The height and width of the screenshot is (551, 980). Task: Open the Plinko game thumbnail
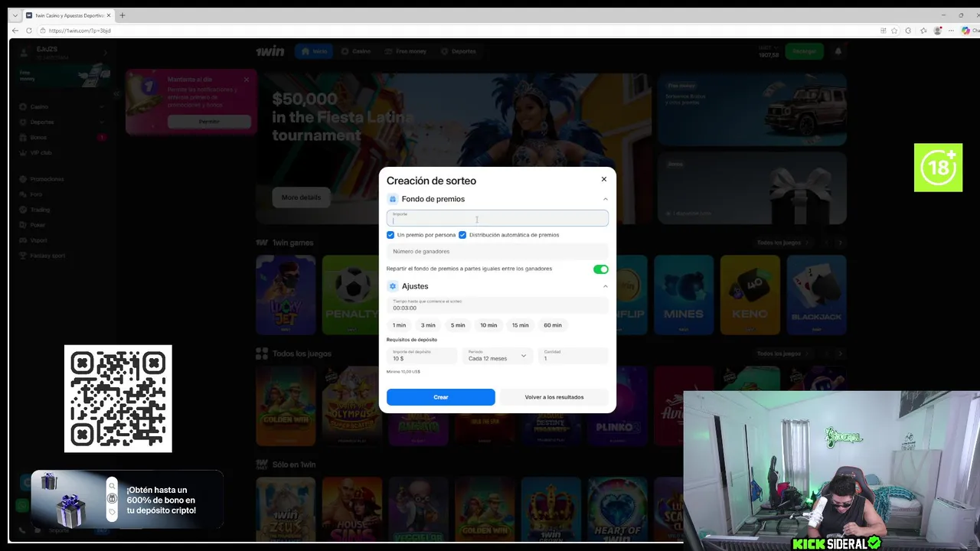pos(618,406)
